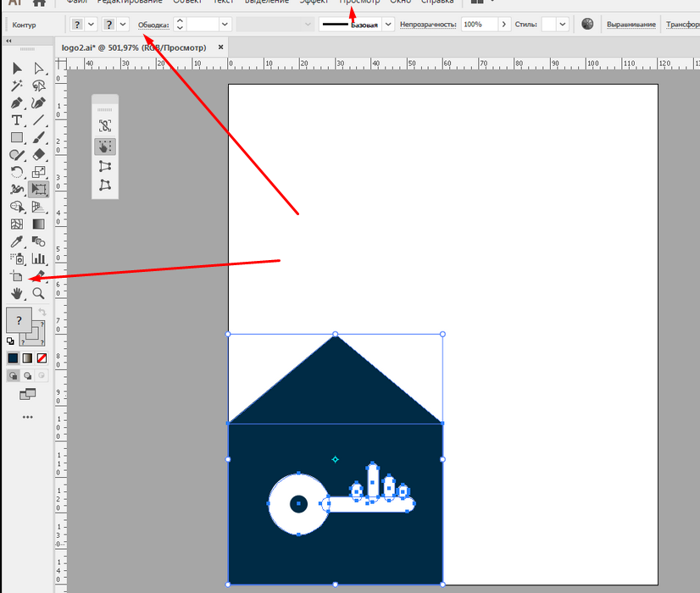Select the Rectangle tool
Screen dimensions: 700x593
pos(17,137)
